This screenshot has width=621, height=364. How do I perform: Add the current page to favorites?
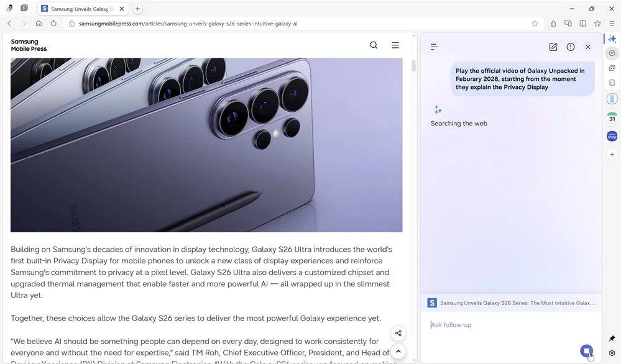pos(535,23)
